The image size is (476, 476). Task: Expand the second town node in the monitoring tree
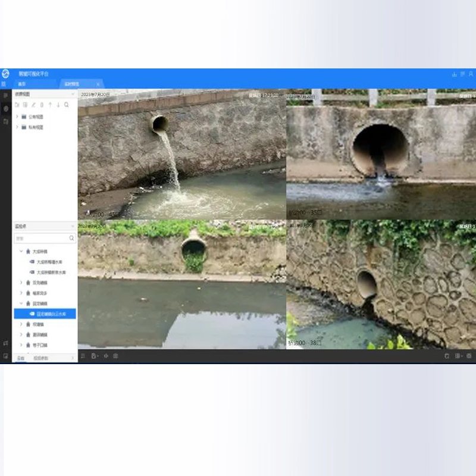[21, 283]
